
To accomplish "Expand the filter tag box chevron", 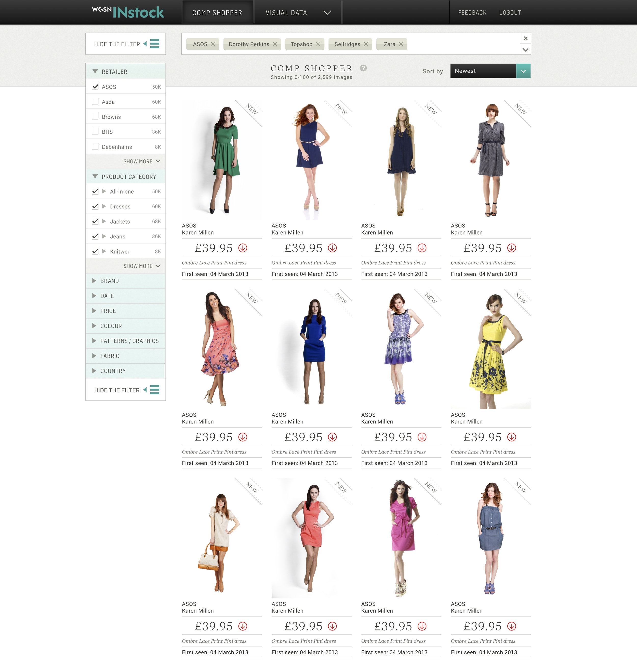I will pyautogui.click(x=526, y=50).
